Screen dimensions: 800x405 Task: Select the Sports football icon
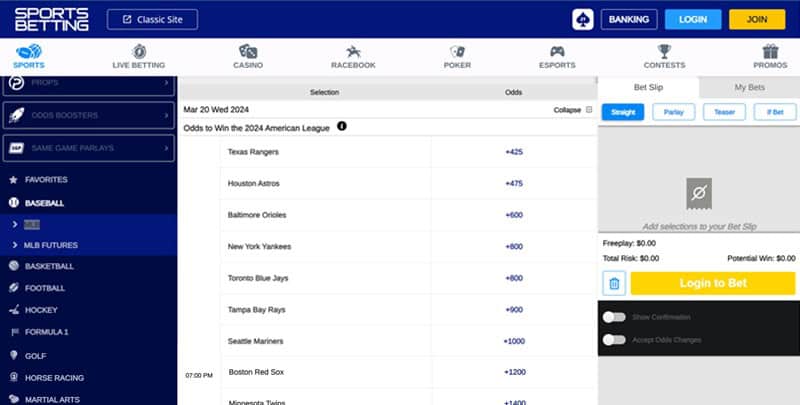pos(29,52)
